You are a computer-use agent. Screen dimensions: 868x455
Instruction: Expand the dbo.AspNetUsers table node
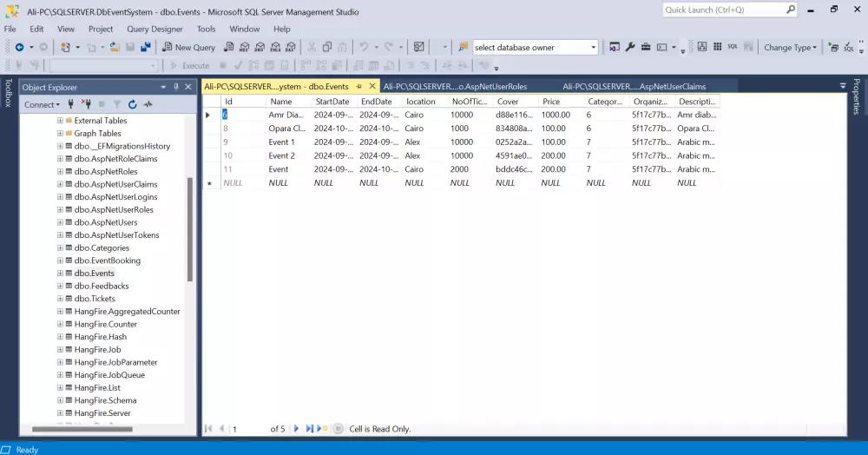60,222
